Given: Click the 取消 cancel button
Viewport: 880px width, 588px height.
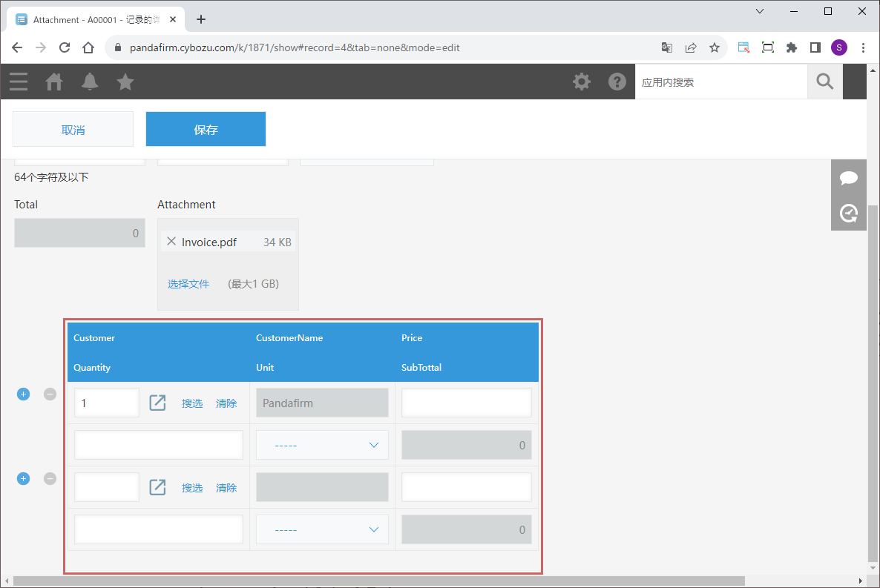Looking at the screenshot, I should (73, 130).
